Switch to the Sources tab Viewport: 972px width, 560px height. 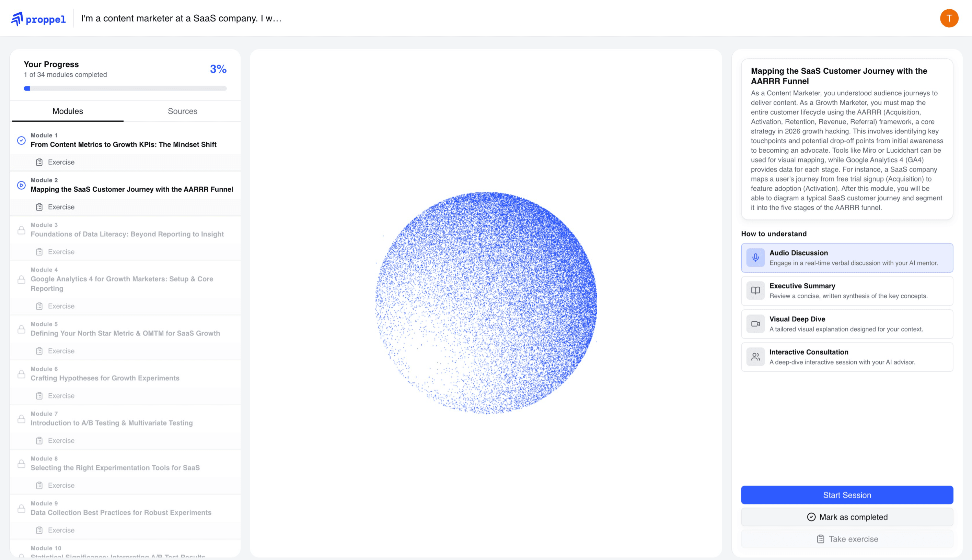click(182, 111)
